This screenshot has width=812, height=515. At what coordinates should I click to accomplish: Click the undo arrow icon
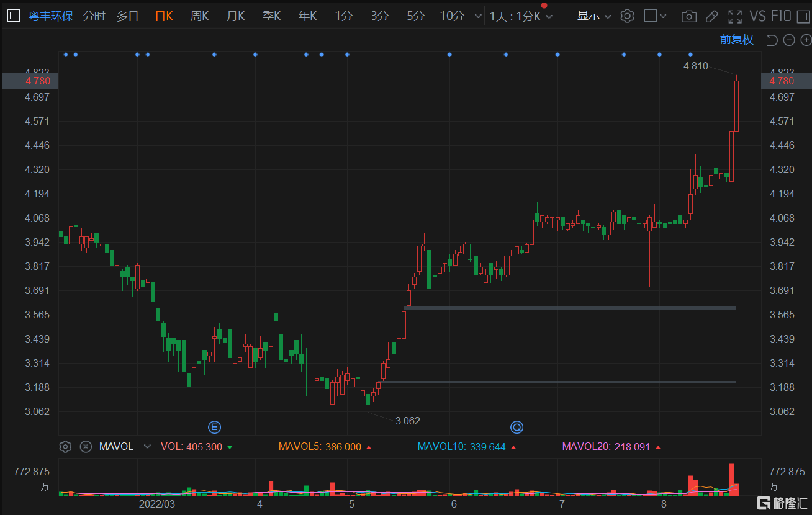tap(772, 40)
